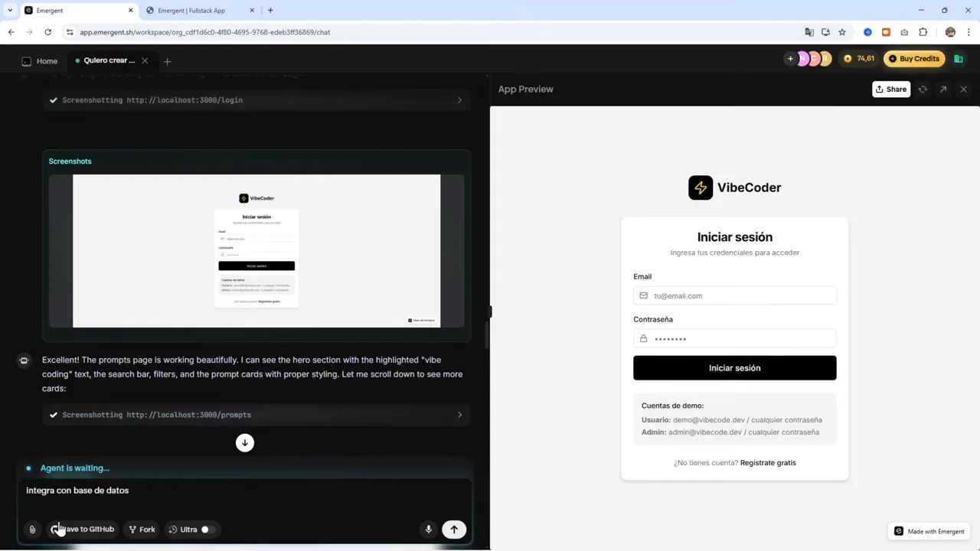Click the Buy Credits button
This screenshot has width=980, height=551.
[x=914, y=58]
